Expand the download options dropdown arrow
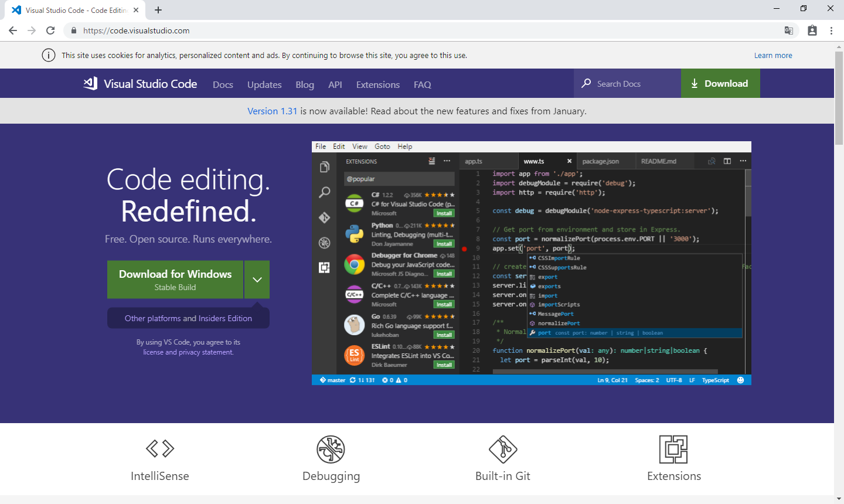 point(257,280)
